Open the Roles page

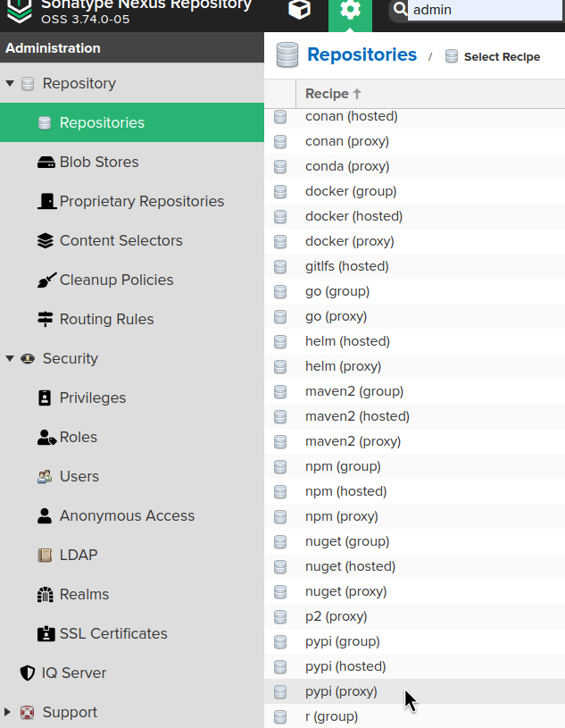(x=132, y=438)
